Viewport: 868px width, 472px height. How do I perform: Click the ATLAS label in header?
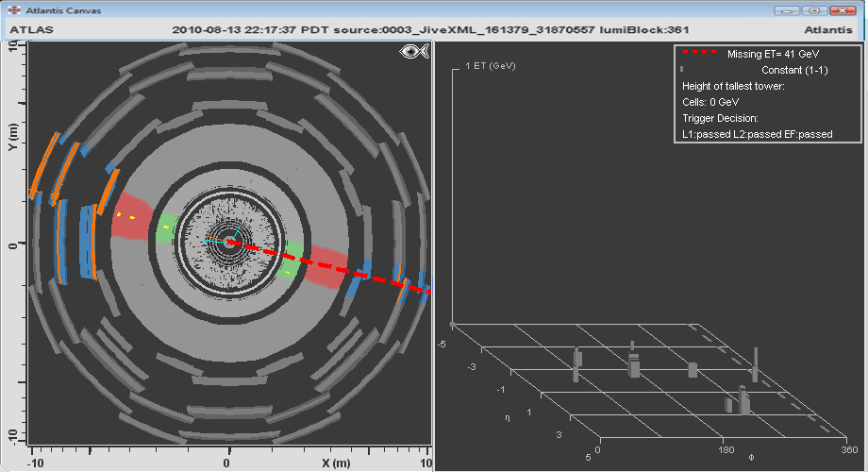click(x=31, y=29)
